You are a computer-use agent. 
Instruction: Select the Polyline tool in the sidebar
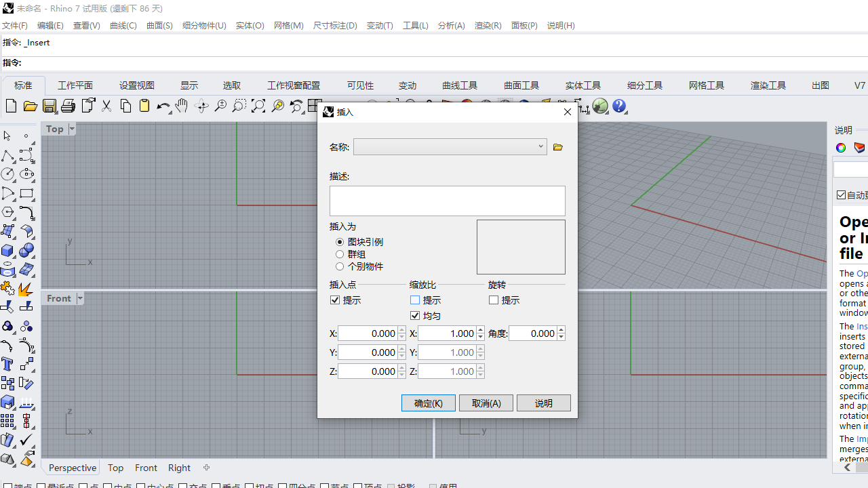(9, 156)
